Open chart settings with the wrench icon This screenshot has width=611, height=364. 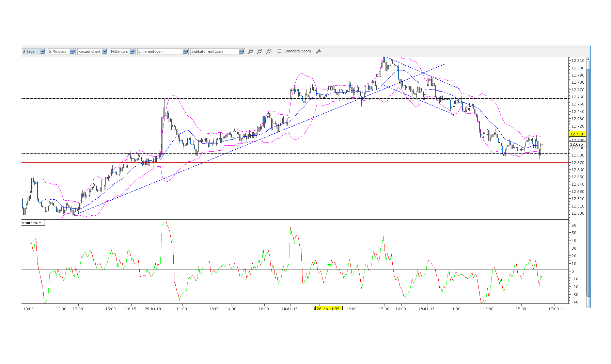click(318, 51)
